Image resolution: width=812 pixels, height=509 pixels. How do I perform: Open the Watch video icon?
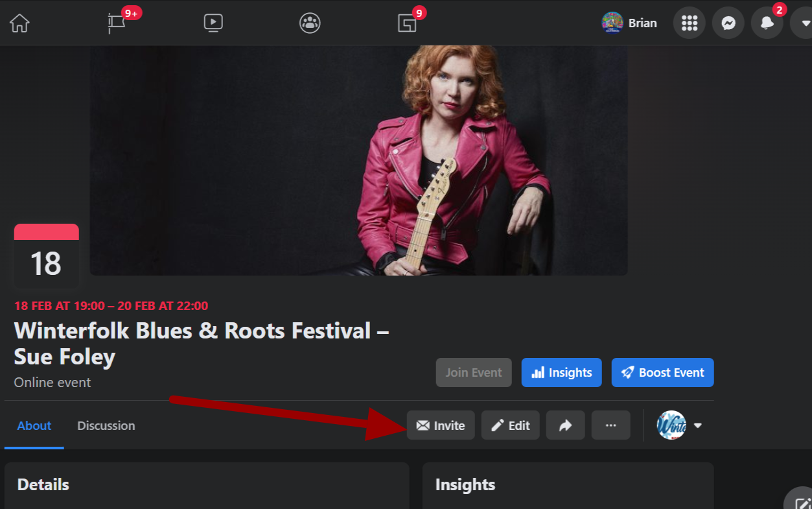coord(213,23)
